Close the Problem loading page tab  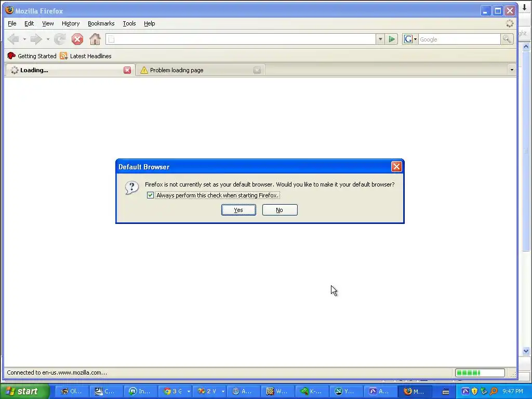pyautogui.click(x=257, y=70)
